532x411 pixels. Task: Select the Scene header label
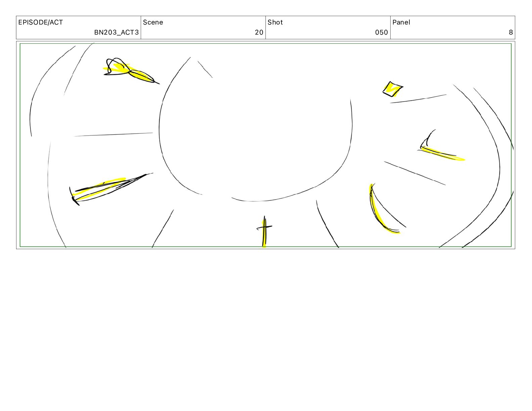pos(153,22)
